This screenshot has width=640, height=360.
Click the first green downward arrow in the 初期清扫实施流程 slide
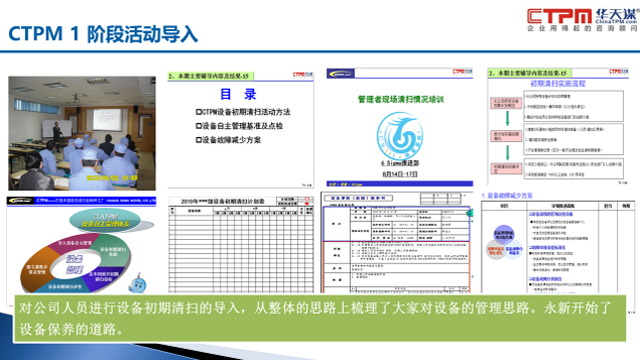point(507,118)
